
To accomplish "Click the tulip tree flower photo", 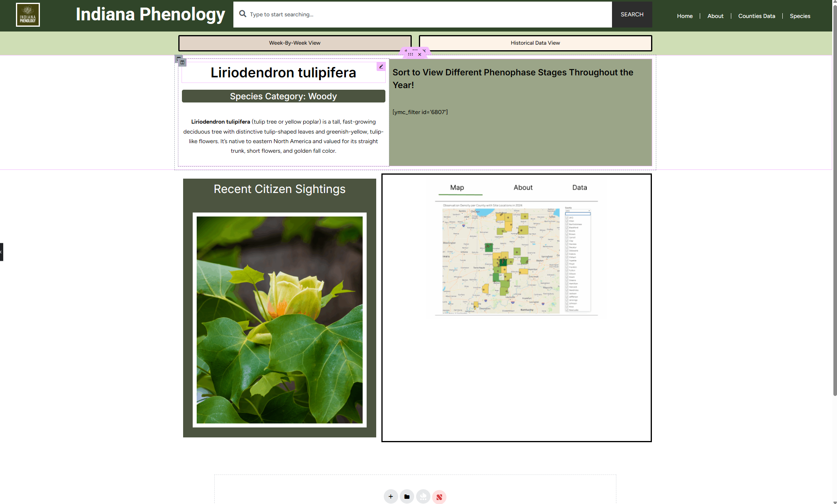I will tap(279, 320).
